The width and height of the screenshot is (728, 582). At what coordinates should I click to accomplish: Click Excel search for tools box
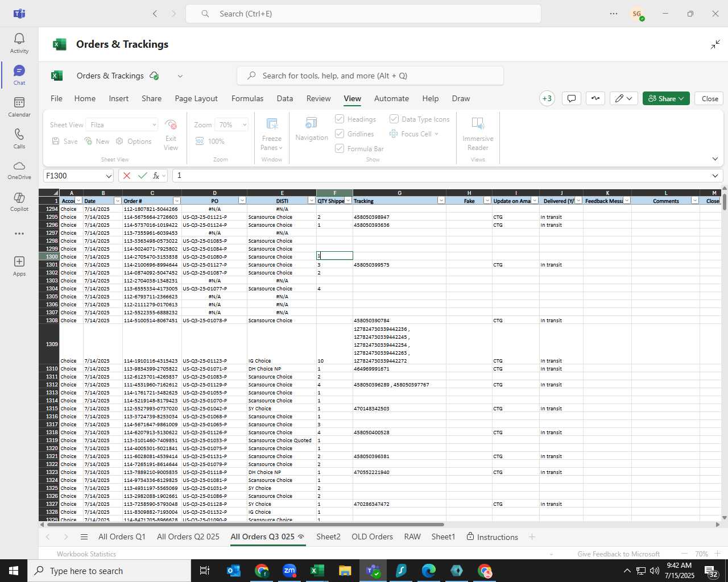point(370,76)
